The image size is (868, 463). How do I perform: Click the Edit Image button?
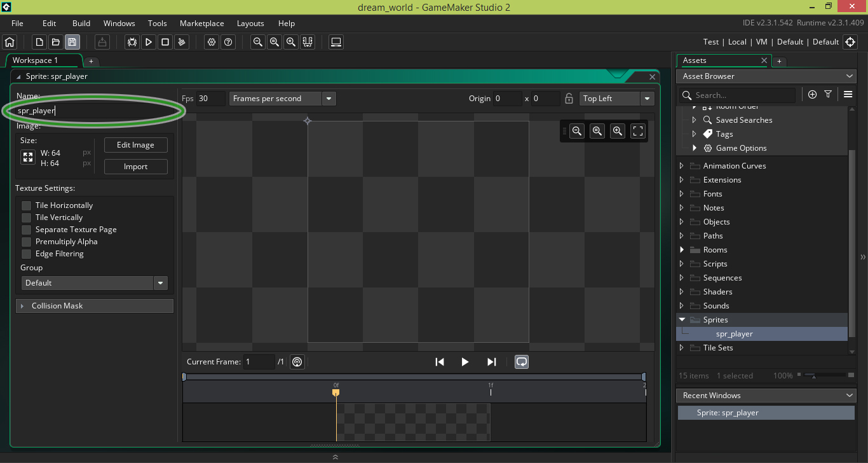(x=136, y=145)
